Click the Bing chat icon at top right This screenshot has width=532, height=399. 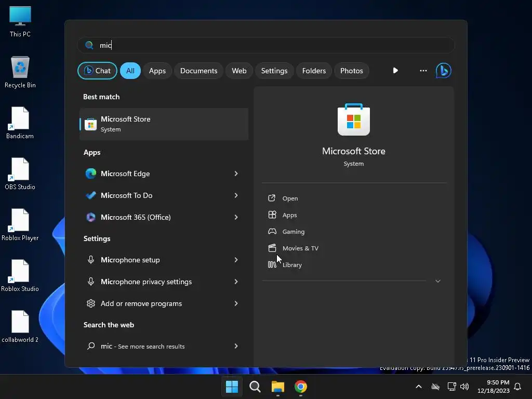tap(443, 71)
